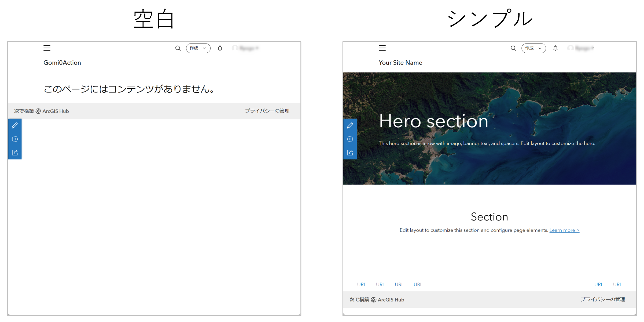This screenshot has width=644, height=322.
Task: Click プライバシーの管理 in Gomi0Action footer
Action: (267, 111)
